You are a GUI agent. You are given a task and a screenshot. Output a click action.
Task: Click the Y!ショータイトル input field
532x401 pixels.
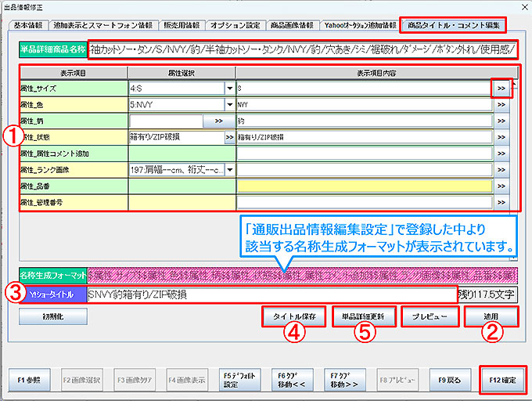click(x=272, y=294)
